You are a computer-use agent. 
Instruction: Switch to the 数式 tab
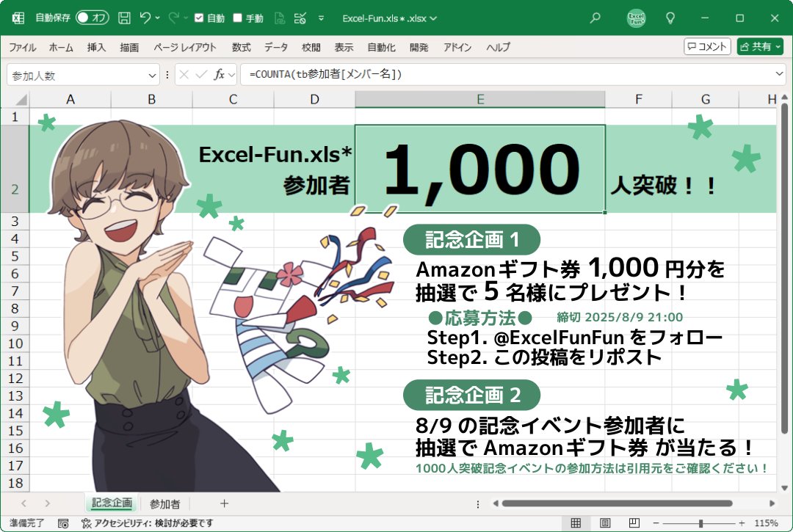point(242,47)
